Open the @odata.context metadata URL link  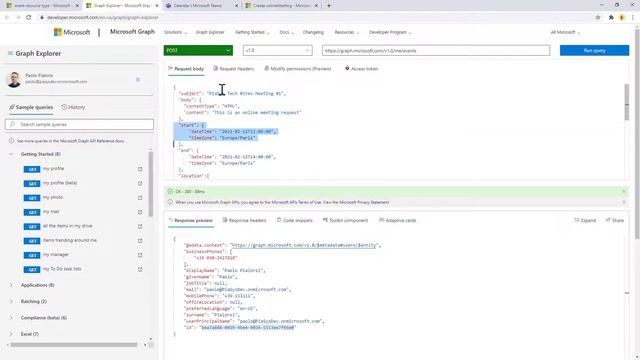pyautogui.click(x=304, y=245)
